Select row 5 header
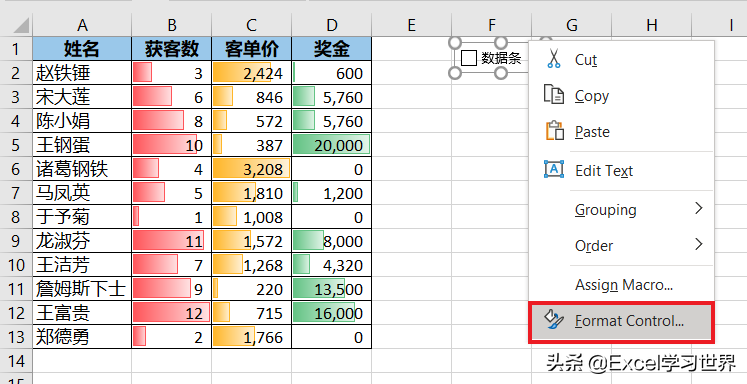 tap(16, 145)
